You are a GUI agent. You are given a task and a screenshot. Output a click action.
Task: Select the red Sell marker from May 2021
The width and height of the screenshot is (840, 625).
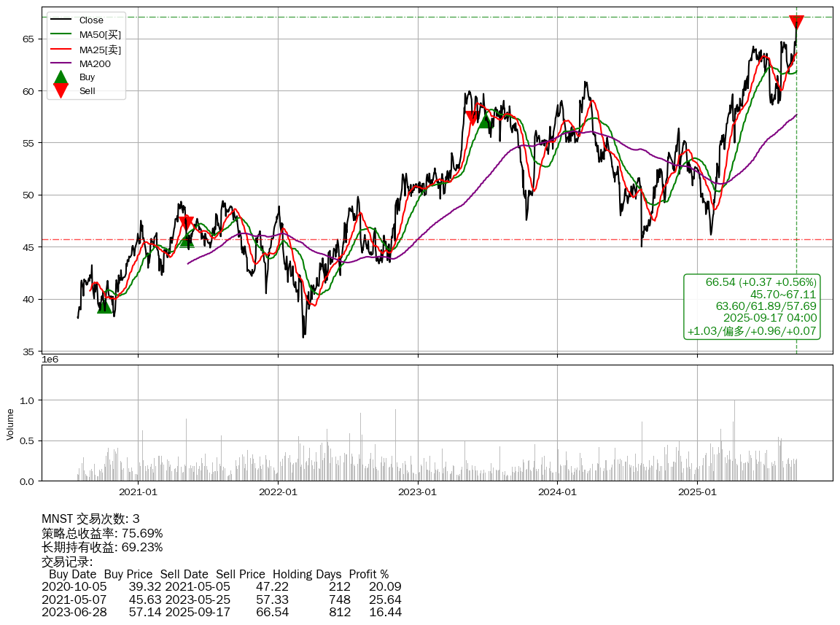[x=186, y=222]
